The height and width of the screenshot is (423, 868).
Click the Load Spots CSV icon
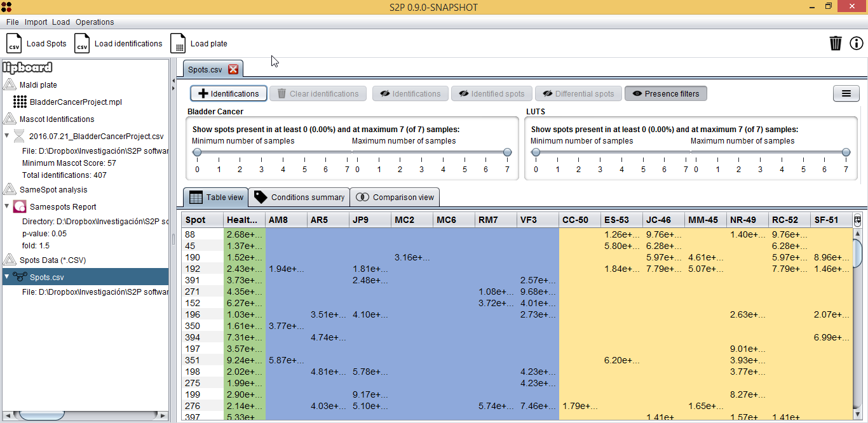(14, 44)
